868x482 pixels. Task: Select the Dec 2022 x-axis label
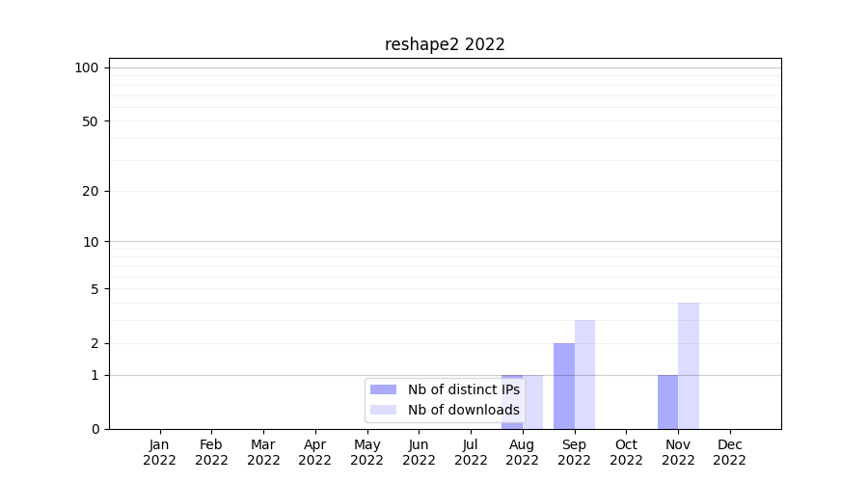(730, 452)
